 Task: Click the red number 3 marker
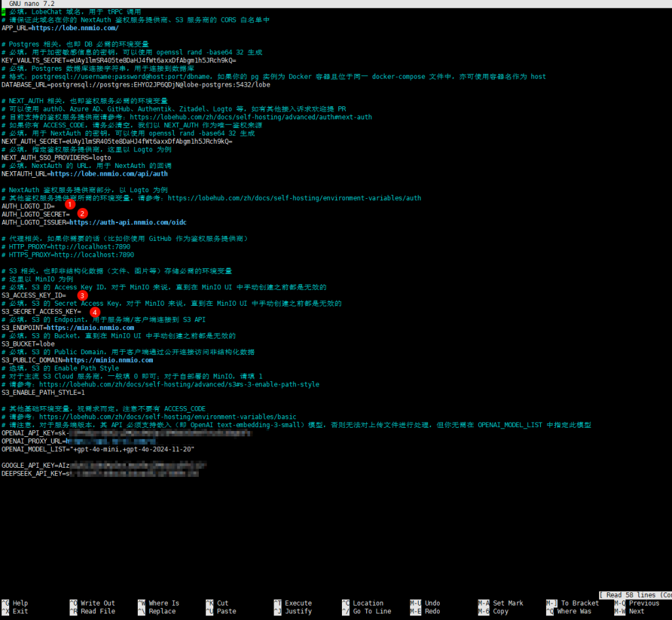(x=82, y=295)
